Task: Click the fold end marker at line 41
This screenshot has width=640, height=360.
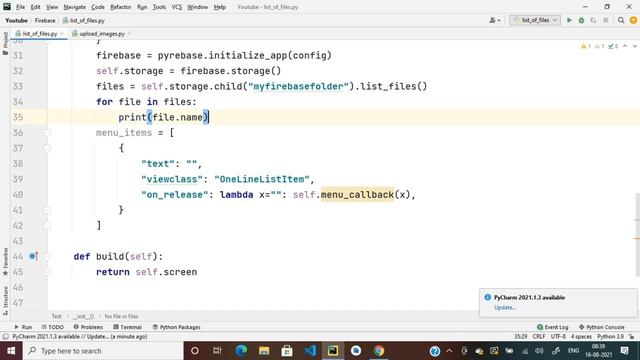Action: [x=47, y=210]
